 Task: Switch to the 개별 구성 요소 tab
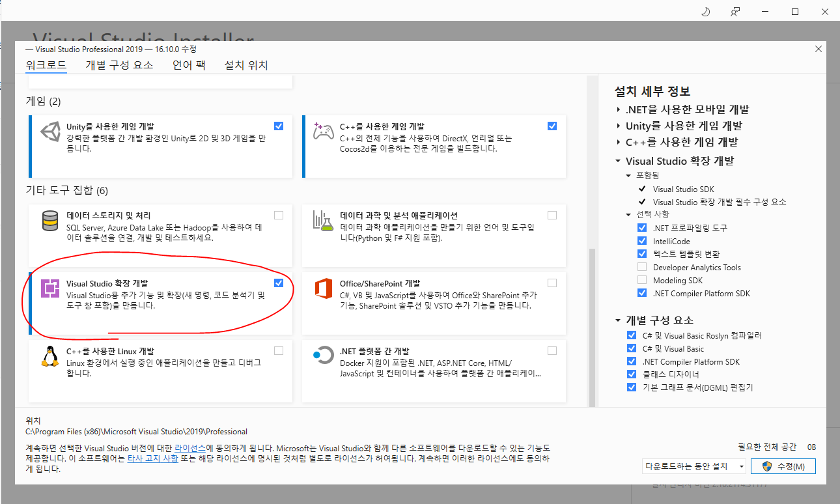pyautogui.click(x=119, y=65)
